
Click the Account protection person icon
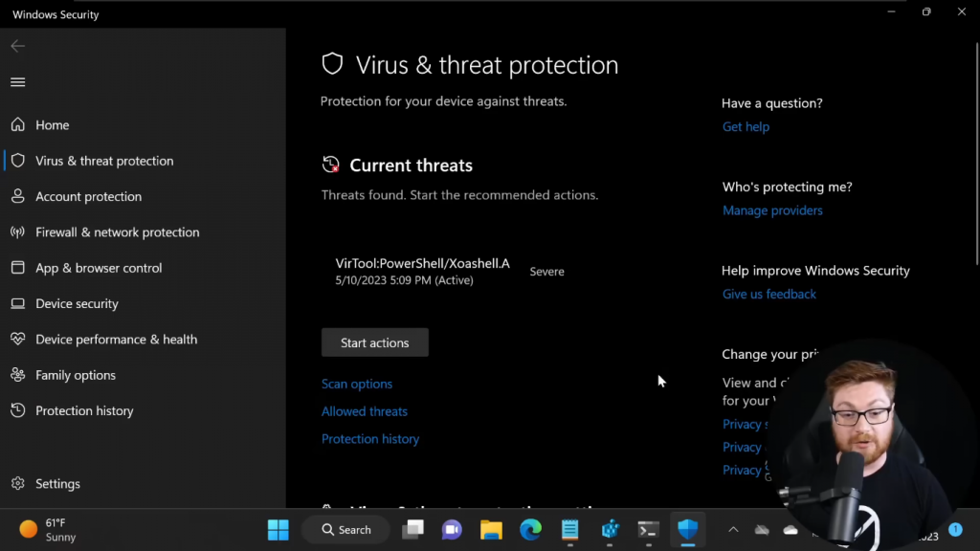(17, 196)
